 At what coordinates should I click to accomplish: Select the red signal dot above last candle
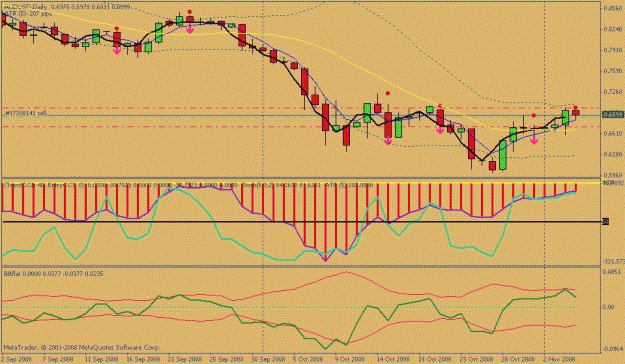coord(576,108)
